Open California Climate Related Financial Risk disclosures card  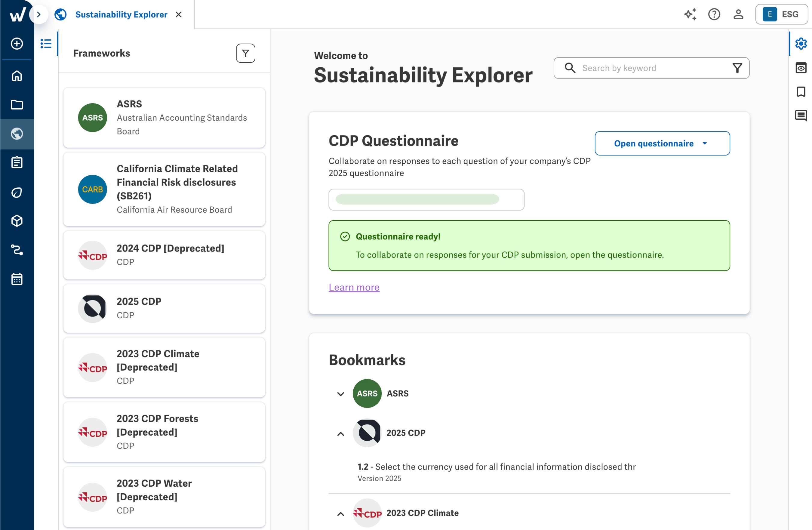[164, 189]
